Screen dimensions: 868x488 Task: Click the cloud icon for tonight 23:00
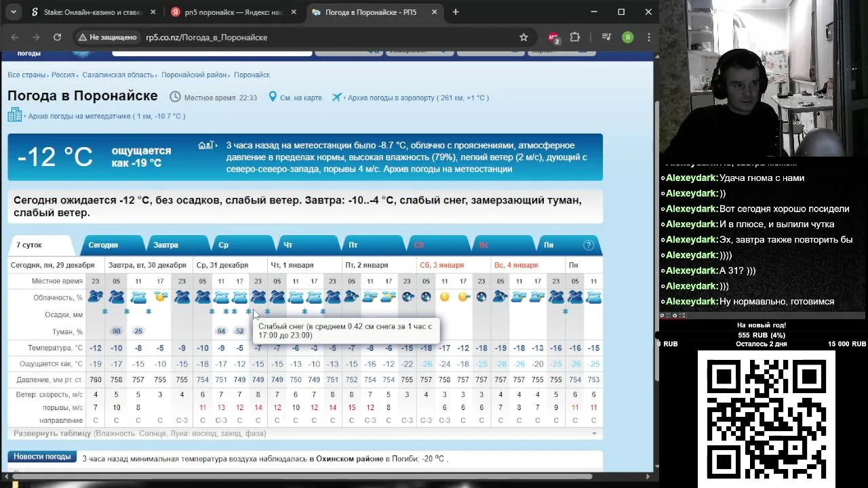click(x=96, y=297)
